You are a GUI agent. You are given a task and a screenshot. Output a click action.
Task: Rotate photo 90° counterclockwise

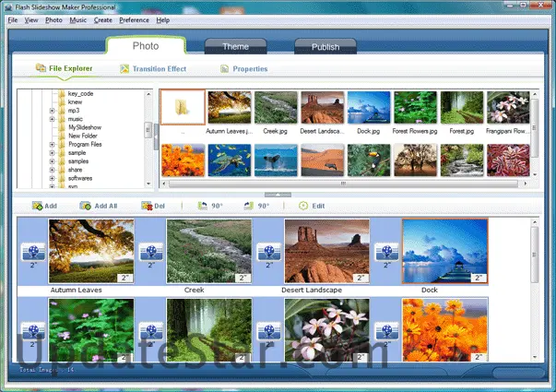point(203,206)
